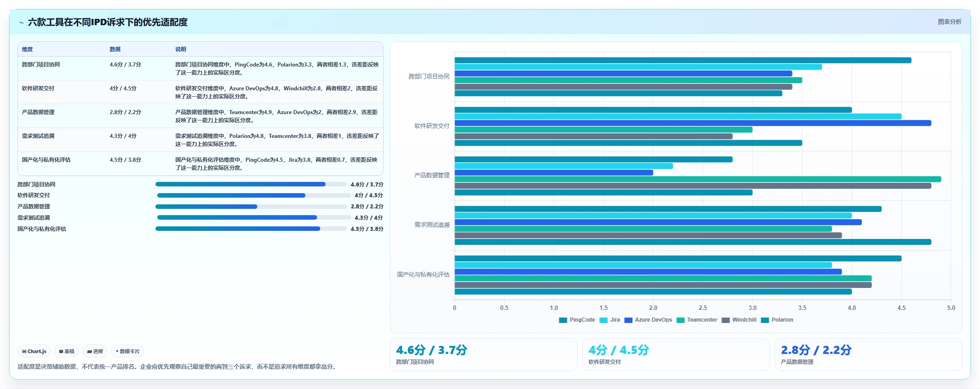This screenshot has height=389, width=980.
Task: Click progress bar for 需求测试追溯
Action: (254, 217)
